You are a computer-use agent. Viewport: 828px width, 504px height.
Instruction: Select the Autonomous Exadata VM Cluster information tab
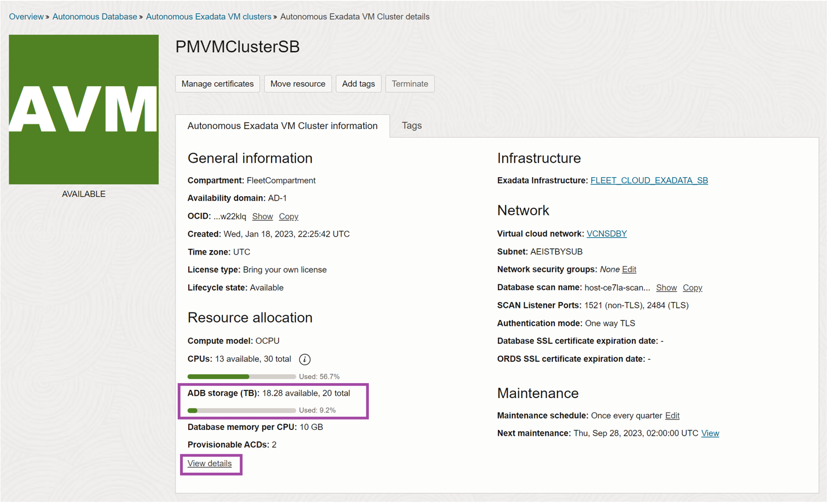(282, 126)
